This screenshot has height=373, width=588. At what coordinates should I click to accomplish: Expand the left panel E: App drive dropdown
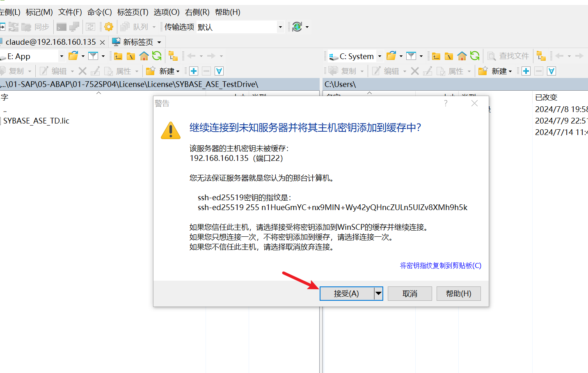pos(62,56)
